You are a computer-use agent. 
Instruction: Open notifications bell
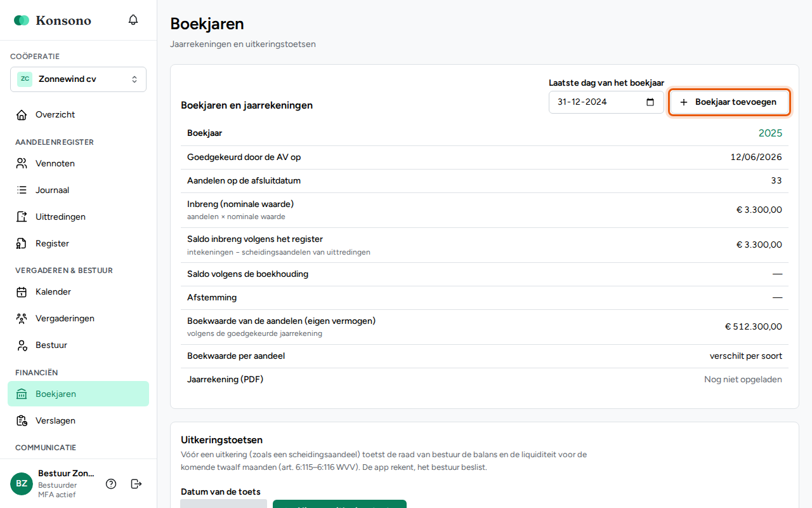click(133, 20)
